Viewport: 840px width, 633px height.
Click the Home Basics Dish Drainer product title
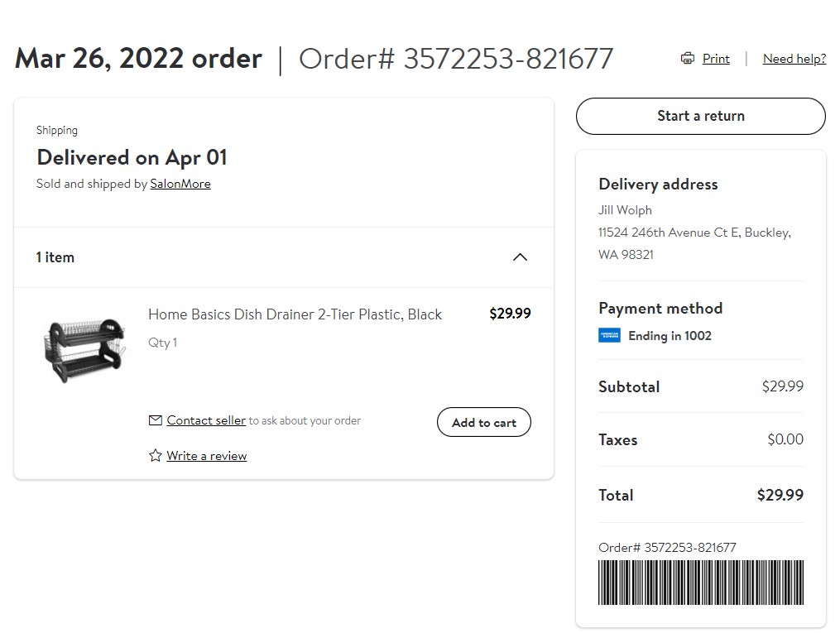[295, 314]
